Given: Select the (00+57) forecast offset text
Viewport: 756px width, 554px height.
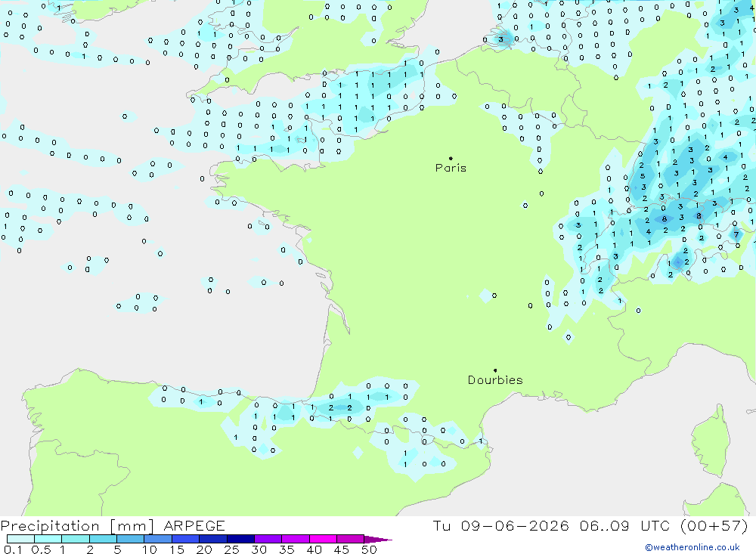Looking at the screenshot, I should pos(714,526).
